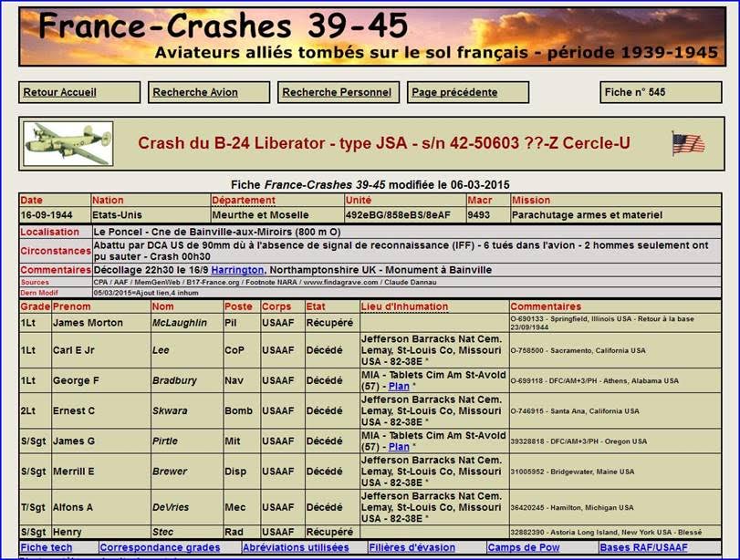740x560 pixels.
Task: Click the Fiche n° 545 box
Action: [661, 92]
